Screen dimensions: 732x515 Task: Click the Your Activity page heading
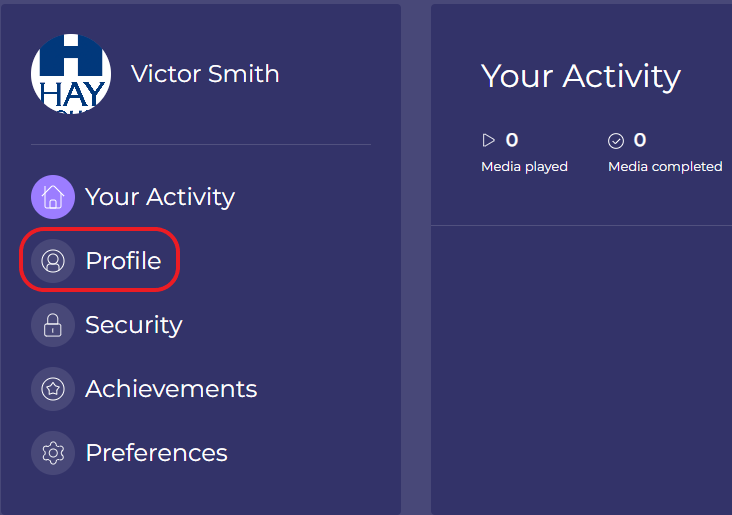click(580, 76)
